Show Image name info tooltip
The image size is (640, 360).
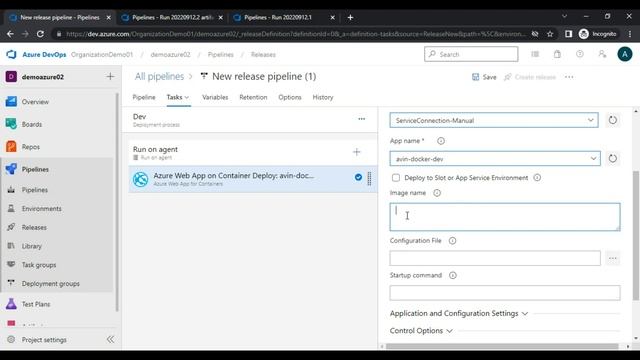pos(437,193)
